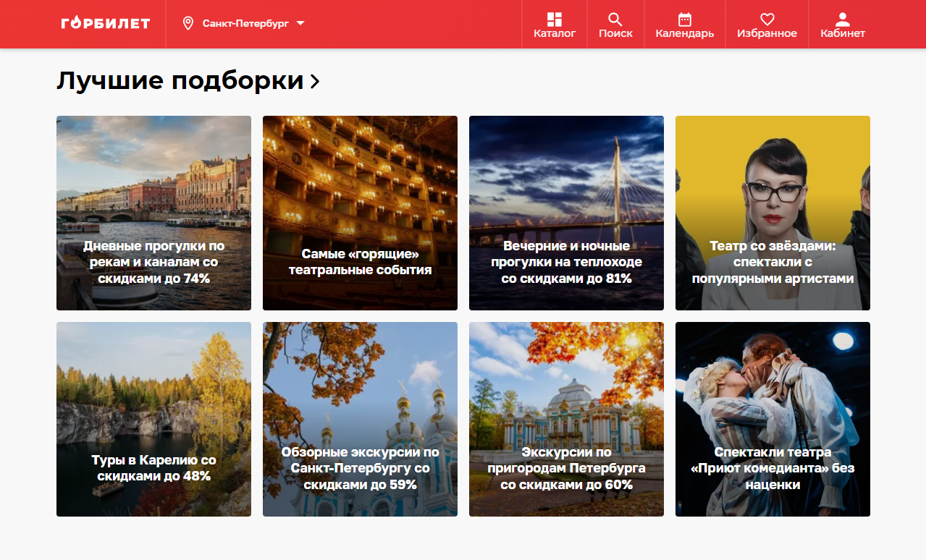Expand Лучшие подборки via the arrow
This screenshot has height=560, width=926.
point(314,82)
